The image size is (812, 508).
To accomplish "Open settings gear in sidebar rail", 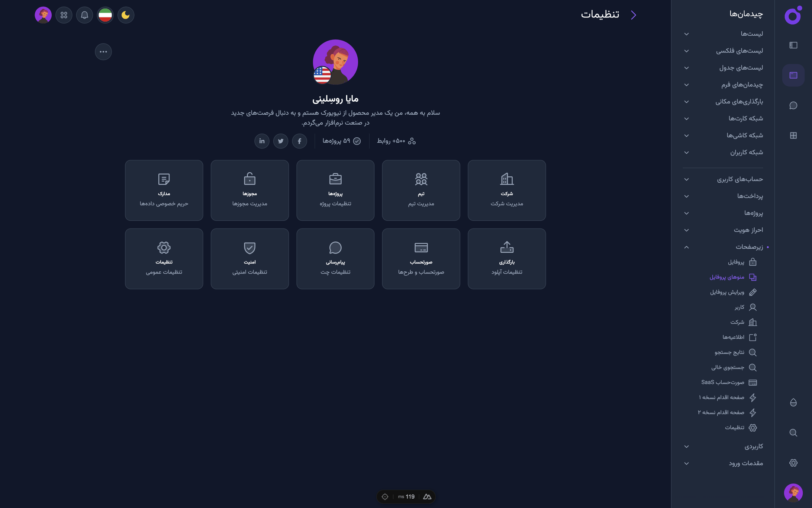I will click(793, 463).
